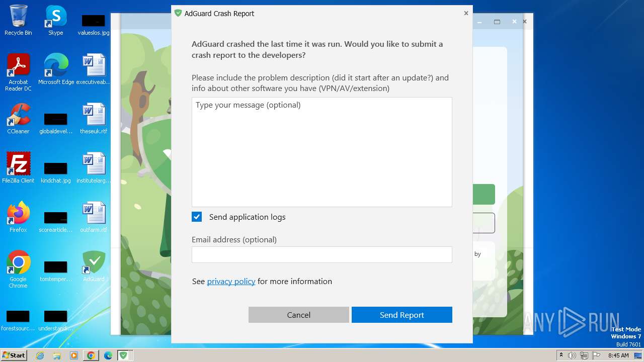Open Windows Media Player taskbar icon

point(74,355)
